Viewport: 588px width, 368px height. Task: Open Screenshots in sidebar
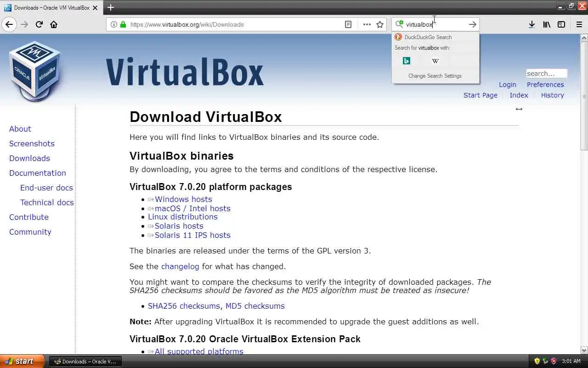pos(32,144)
